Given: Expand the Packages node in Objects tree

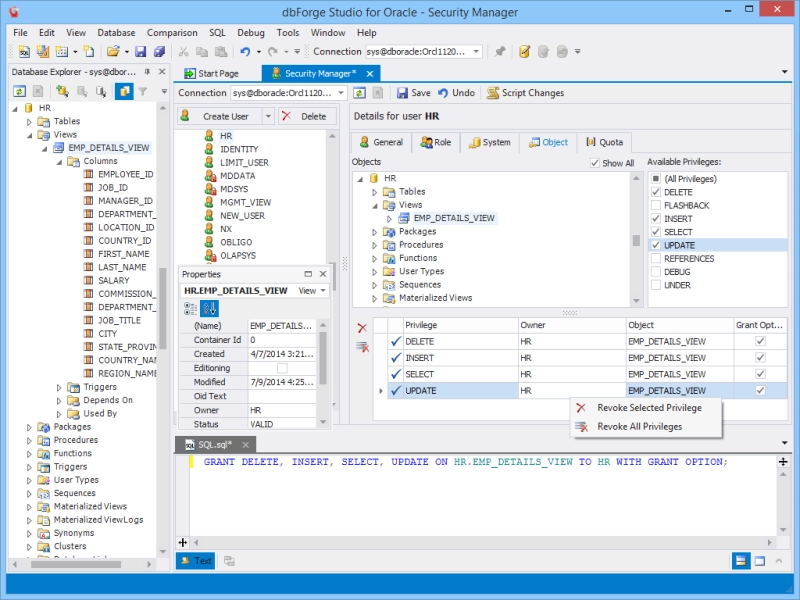Looking at the screenshot, I should pyautogui.click(x=374, y=232).
